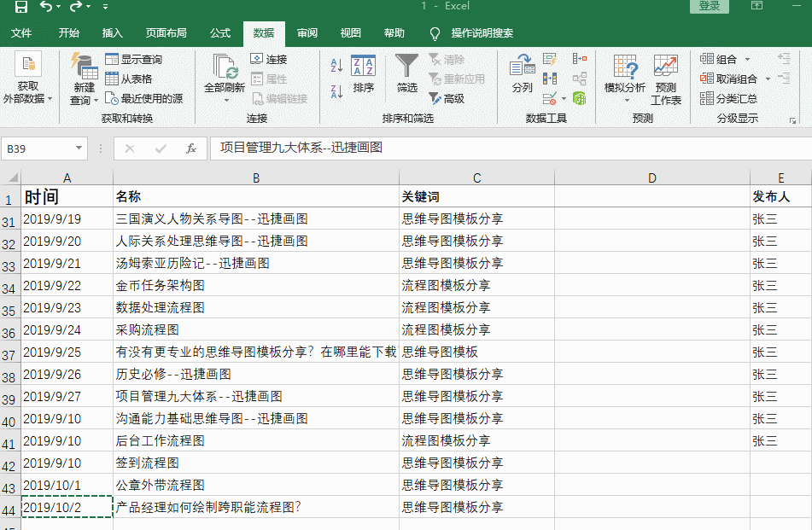Select cell 历史必修--迅捷画图
The image size is (812, 530).
(x=256, y=374)
